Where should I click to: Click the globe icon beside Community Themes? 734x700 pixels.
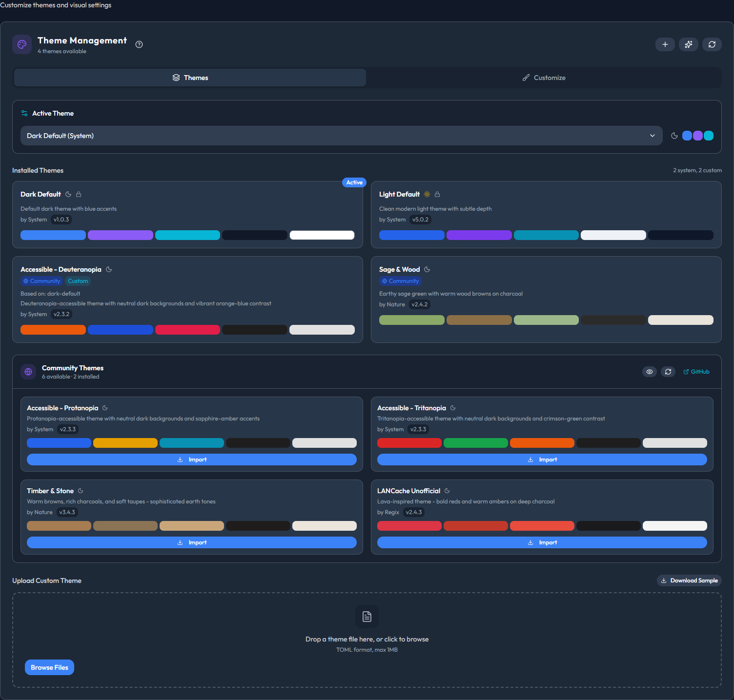pyautogui.click(x=28, y=372)
